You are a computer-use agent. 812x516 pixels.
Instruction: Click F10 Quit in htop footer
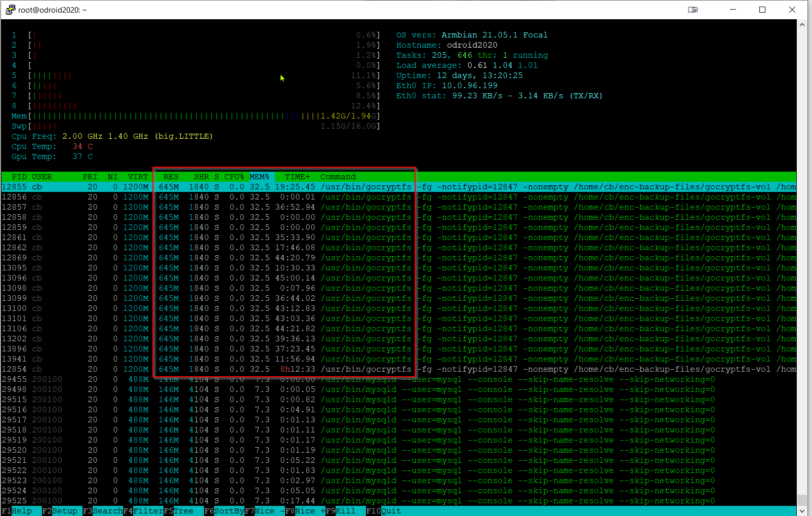(384, 511)
